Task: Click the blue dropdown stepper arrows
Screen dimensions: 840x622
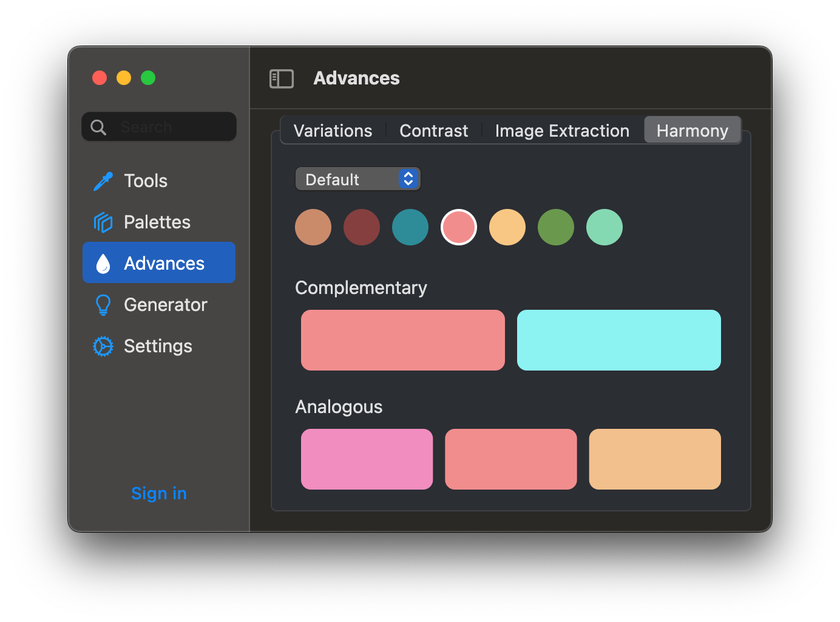Action: pos(408,179)
